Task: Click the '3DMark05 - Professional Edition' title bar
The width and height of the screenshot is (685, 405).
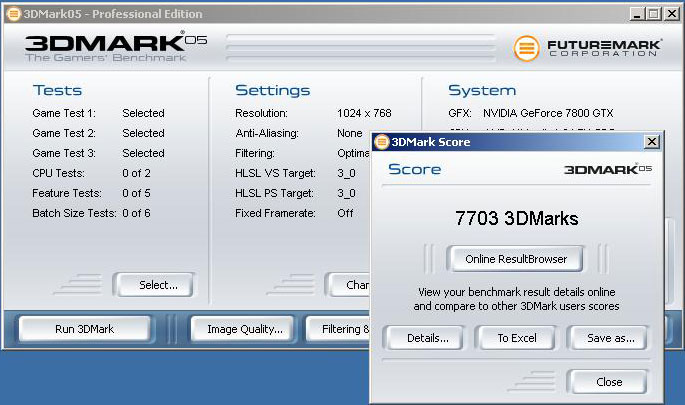Action: click(342, 14)
